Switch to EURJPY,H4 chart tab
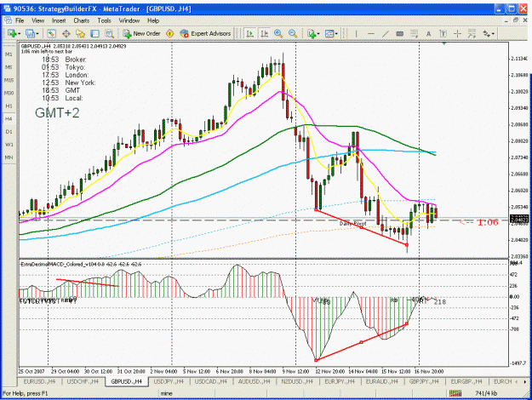 tap(340, 381)
